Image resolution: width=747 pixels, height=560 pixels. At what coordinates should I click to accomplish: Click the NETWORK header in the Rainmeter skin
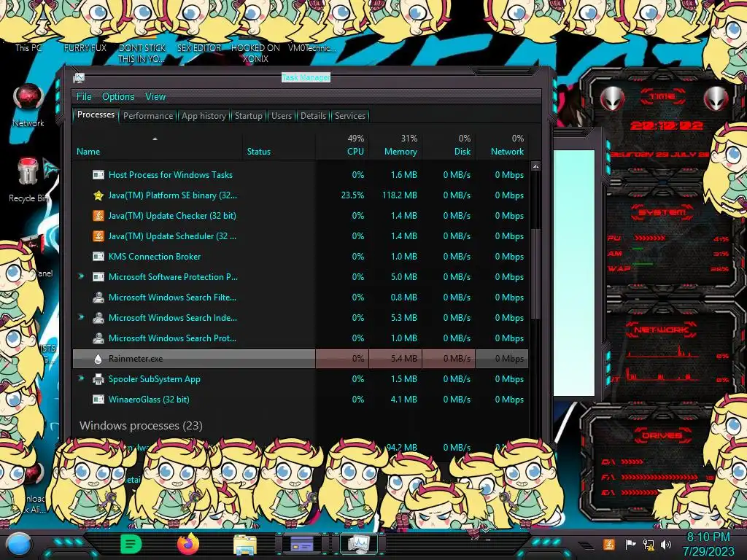661,330
